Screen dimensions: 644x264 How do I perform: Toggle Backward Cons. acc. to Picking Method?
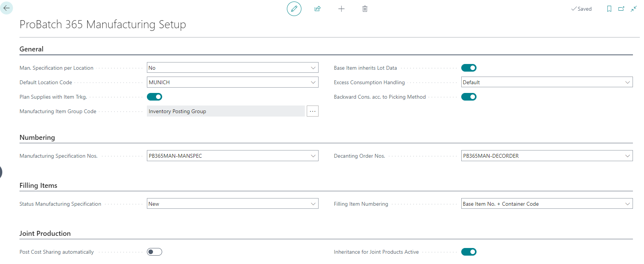click(469, 97)
